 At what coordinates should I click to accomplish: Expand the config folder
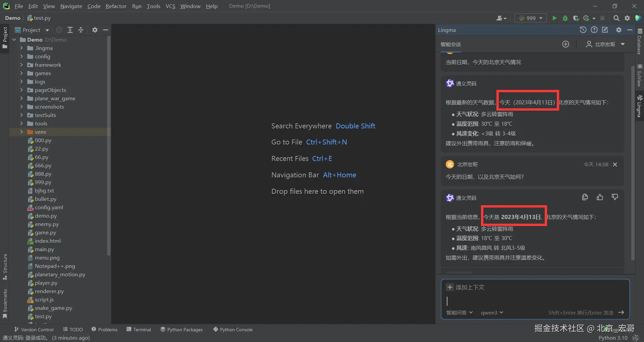(21, 56)
